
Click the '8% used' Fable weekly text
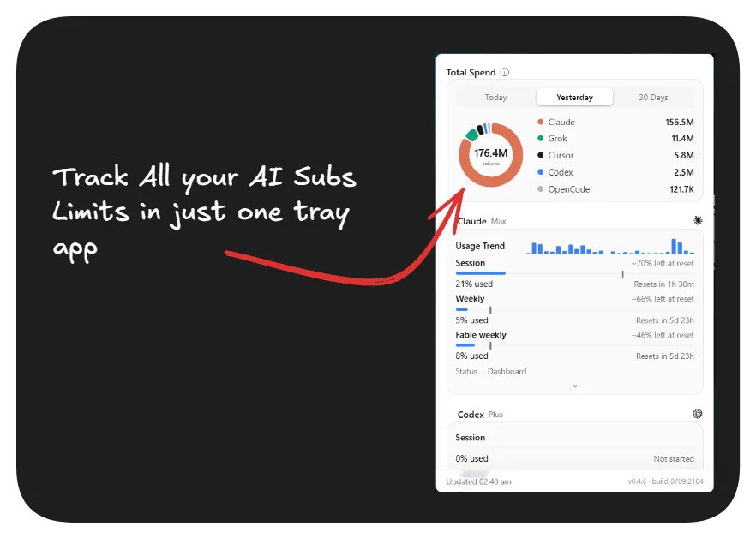[x=471, y=356]
